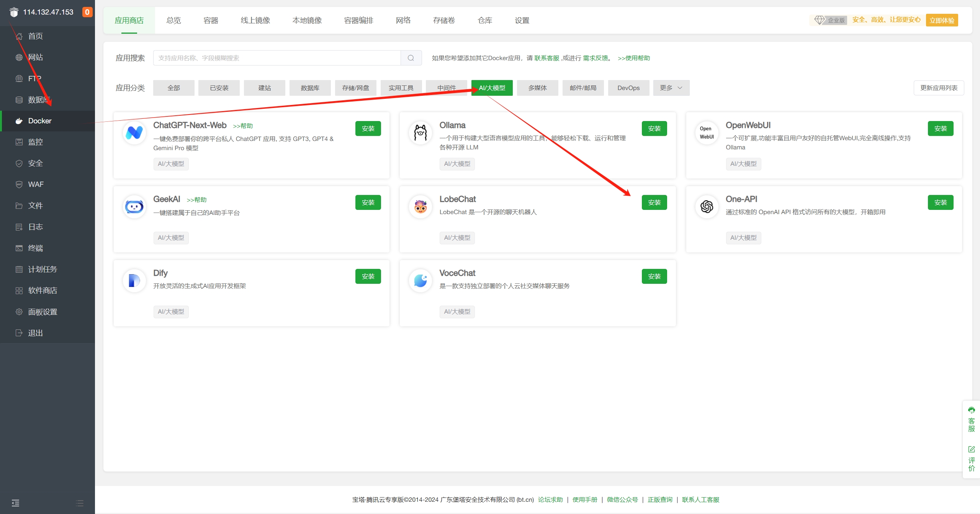Viewport: 980px width, 514px height.
Task: Filter by 存储/网盘 category
Action: tap(356, 88)
